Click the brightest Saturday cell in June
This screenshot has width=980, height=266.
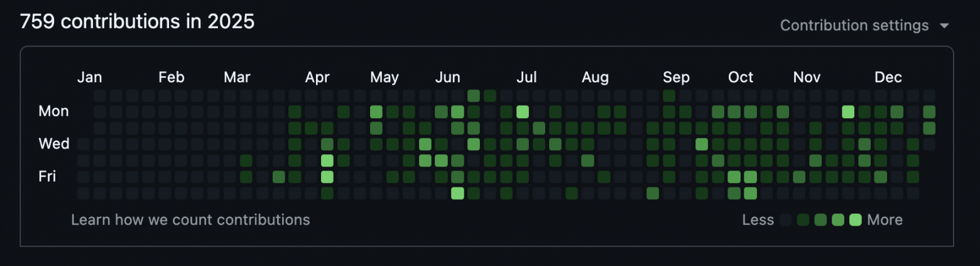point(457,193)
